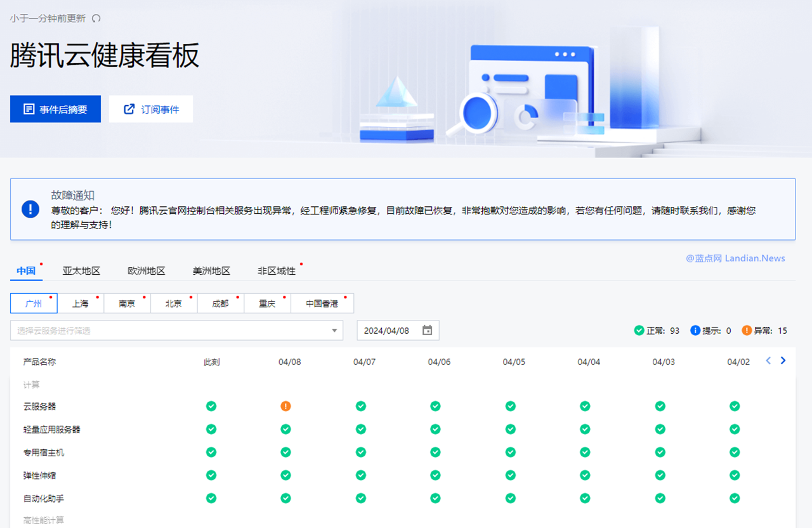Viewport: 812px width, 528px height.
Task: Click 轻量应用服务器 status icon for 04/08
Action: click(285, 429)
